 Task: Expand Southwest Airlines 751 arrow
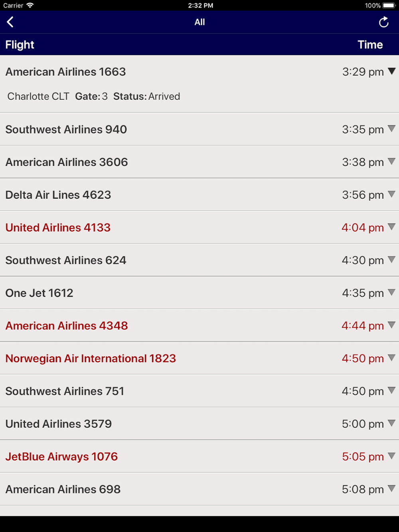tap(391, 390)
